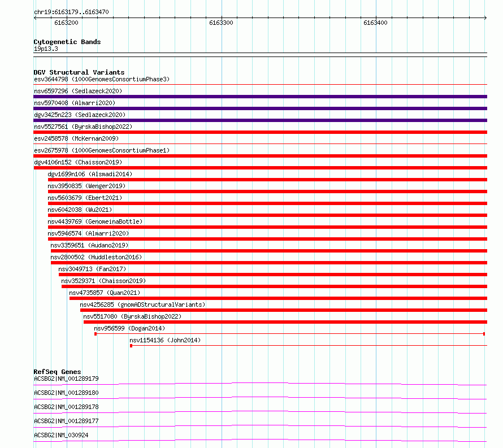
Task: Click the 6163200 ruler coordinate
Action: pyautogui.click(x=66, y=23)
